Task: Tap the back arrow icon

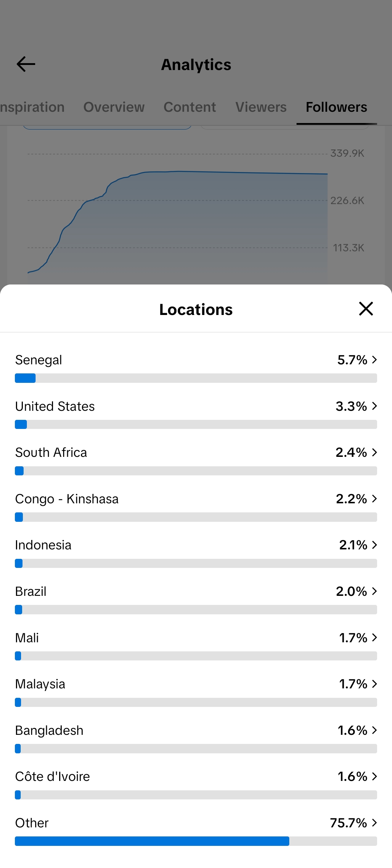Action: tap(26, 64)
